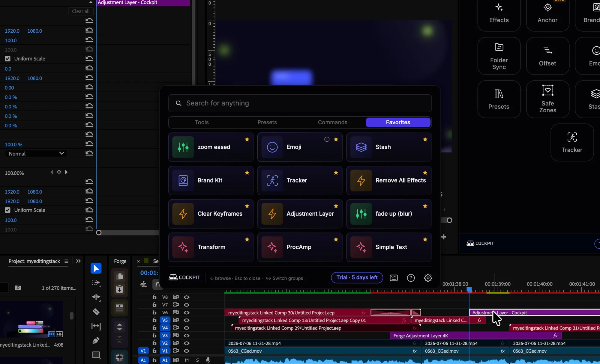Select the Ripple Edit tool

(x=96, y=297)
